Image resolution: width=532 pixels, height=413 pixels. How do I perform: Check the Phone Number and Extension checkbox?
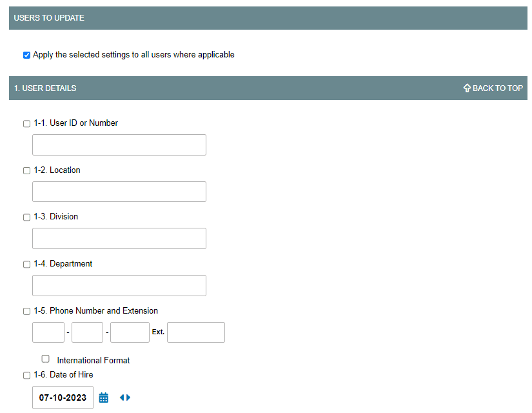[x=26, y=311]
